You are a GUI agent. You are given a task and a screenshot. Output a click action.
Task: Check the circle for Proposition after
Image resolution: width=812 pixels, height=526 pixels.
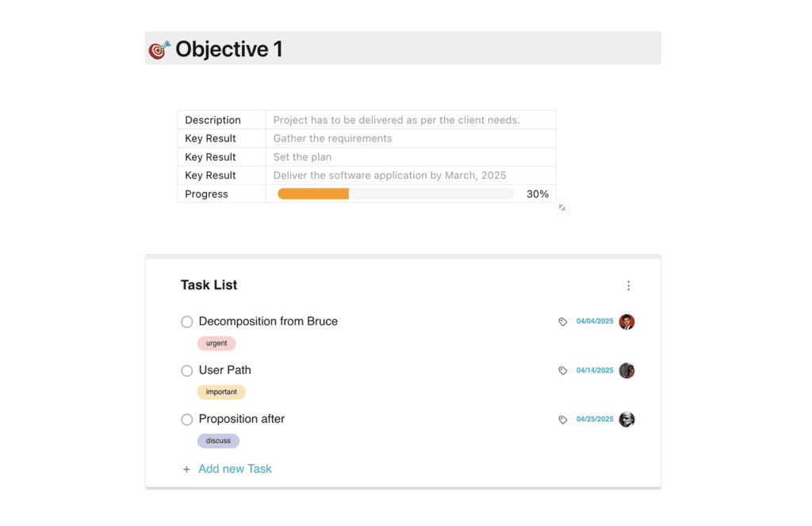186,419
